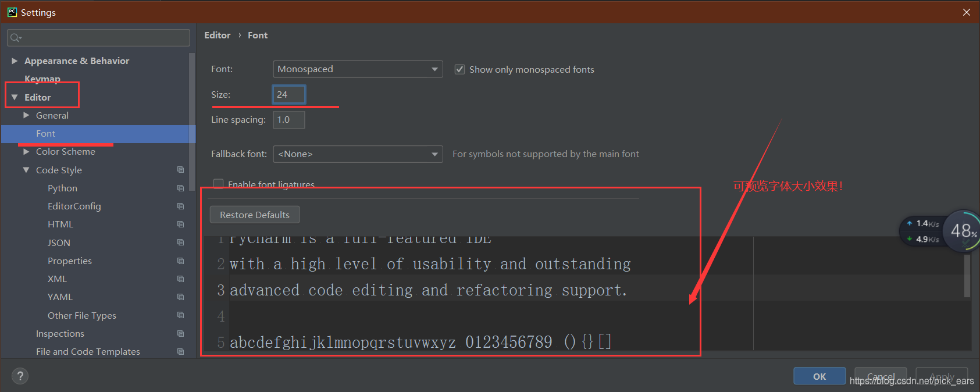Screen dimensions: 980x392
Task: Click the font Size input field
Action: click(289, 94)
